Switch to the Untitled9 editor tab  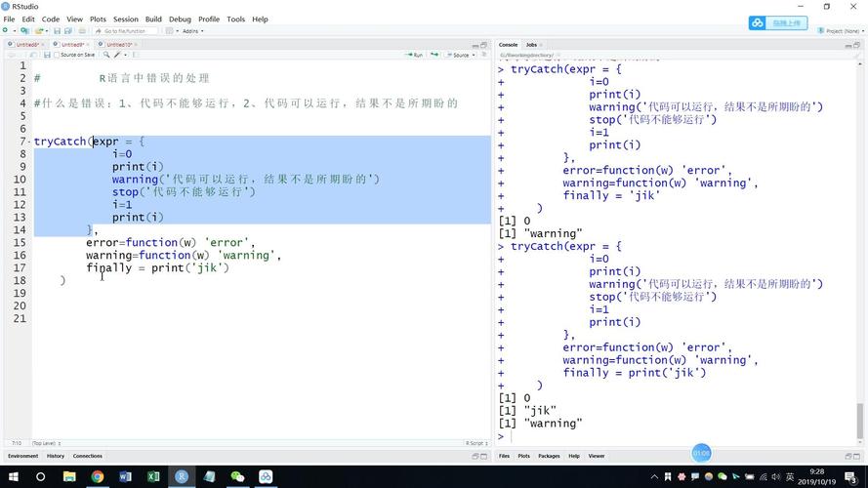click(x=72, y=44)
